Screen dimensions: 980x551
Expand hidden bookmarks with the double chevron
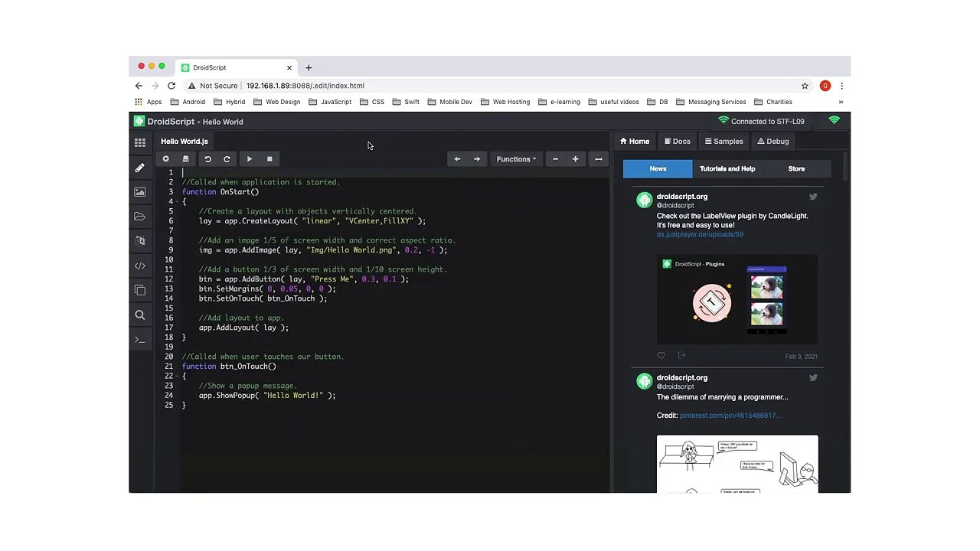tap(841, 102)
